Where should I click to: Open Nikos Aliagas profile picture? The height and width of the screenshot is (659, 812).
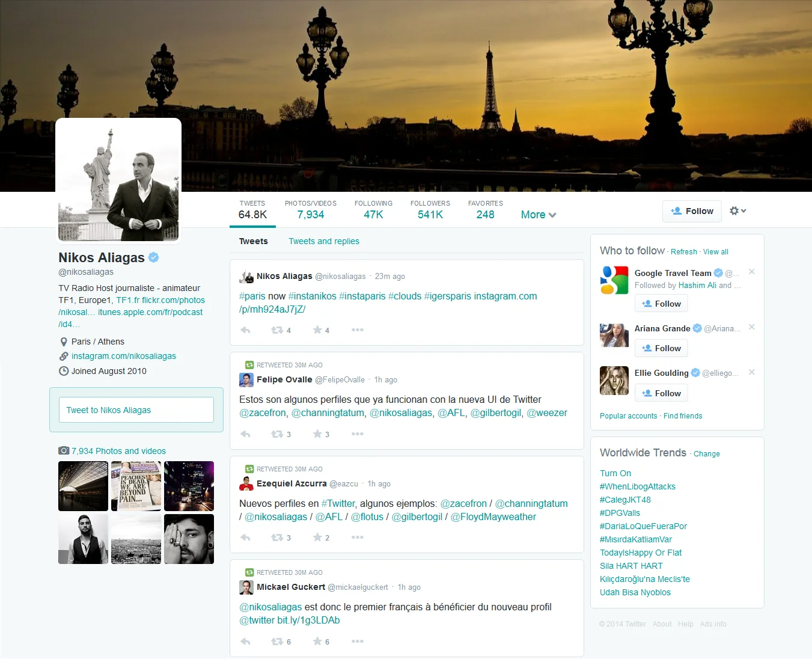click(x=118, y=181)
